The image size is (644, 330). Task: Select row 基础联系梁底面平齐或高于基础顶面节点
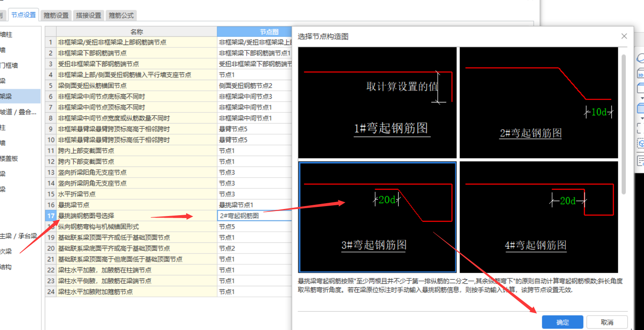136,248
